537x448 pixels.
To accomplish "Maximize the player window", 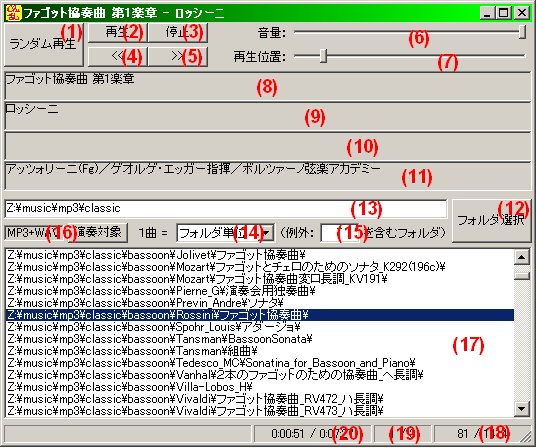I will [x=503, y=13].
